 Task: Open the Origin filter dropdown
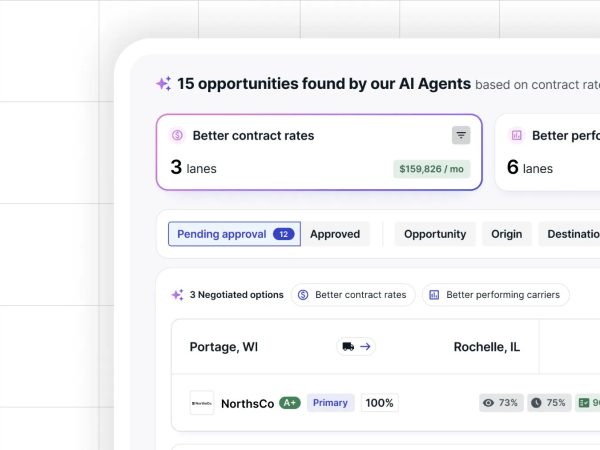point(506,234)
